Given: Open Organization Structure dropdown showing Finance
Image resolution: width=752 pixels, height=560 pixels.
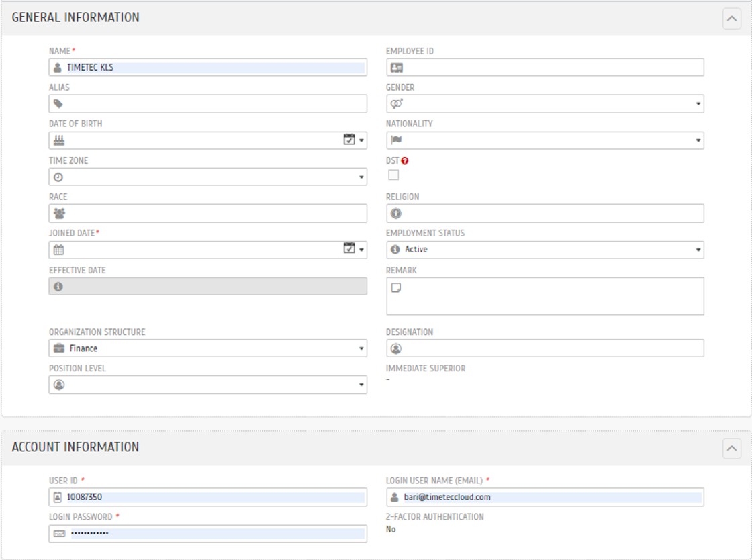Looking at the screenshot, I should pyautogui.click(x=207, y=348).
